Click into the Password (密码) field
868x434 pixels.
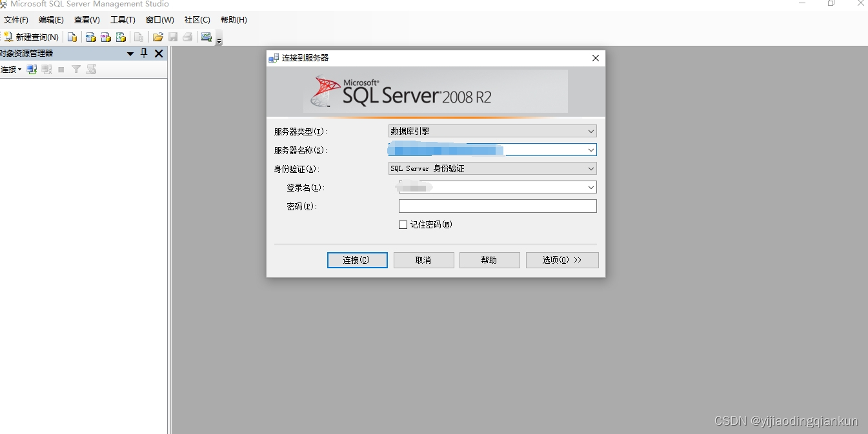pos(498,206)
